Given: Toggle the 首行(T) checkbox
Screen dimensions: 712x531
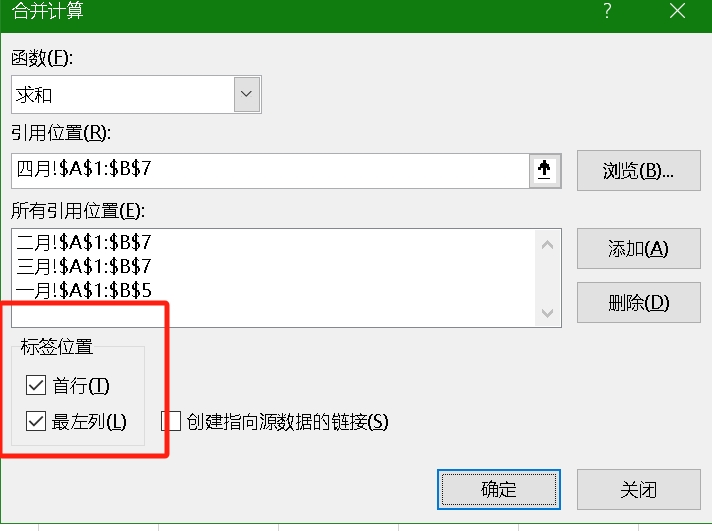Looking at the screenshot, I should click(36, 385).
